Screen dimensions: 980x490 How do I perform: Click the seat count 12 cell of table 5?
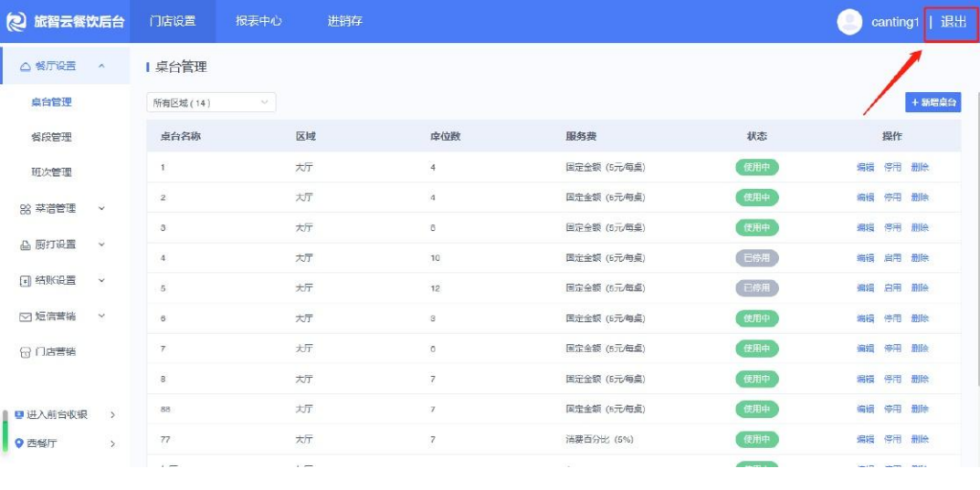point(435,288)
